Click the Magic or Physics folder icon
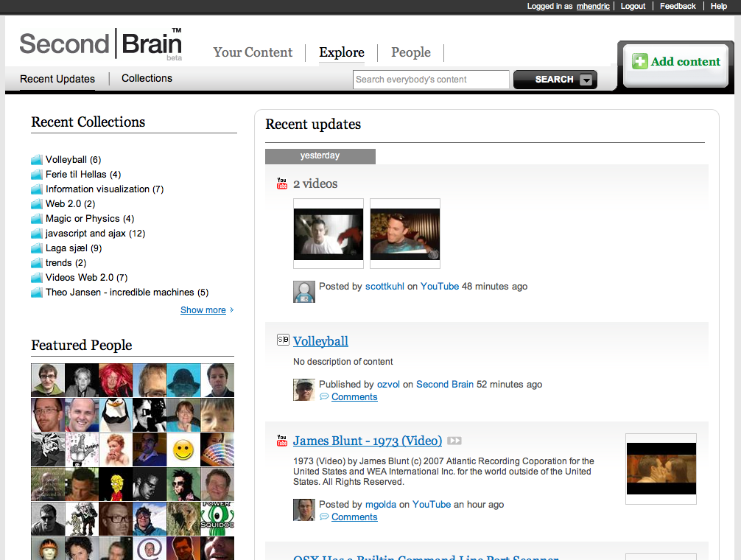 click(x=37, y=219)
